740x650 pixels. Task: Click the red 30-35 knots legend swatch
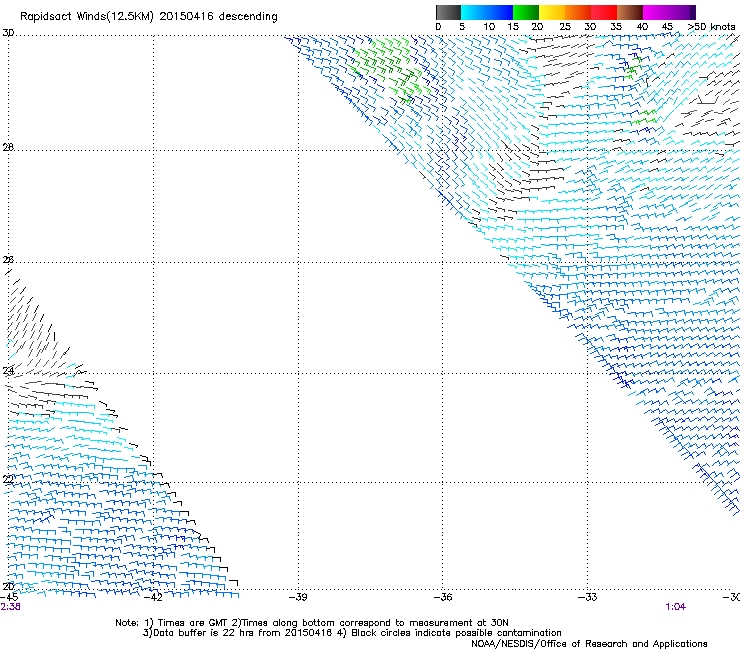604,12
